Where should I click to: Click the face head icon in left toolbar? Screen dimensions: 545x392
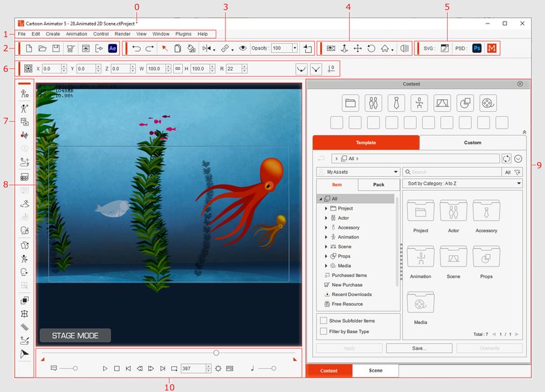click(x=24, y=231)
